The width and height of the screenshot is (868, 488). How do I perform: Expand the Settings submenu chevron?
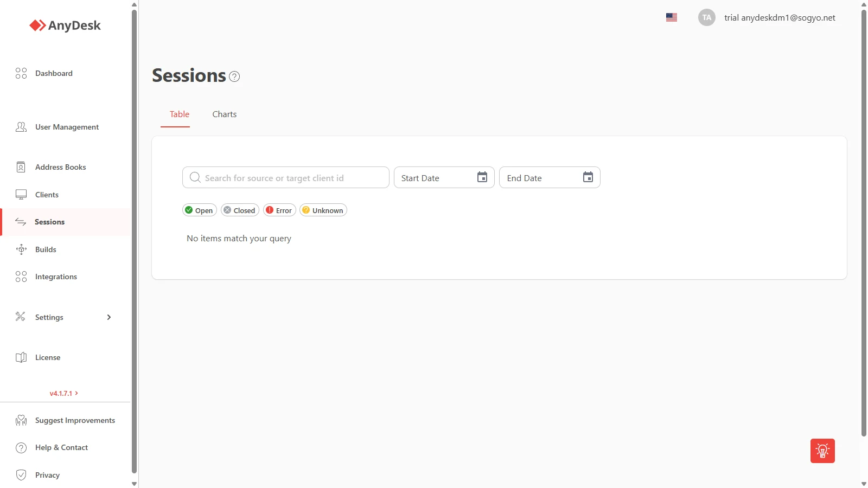click(x=109, y=317)
